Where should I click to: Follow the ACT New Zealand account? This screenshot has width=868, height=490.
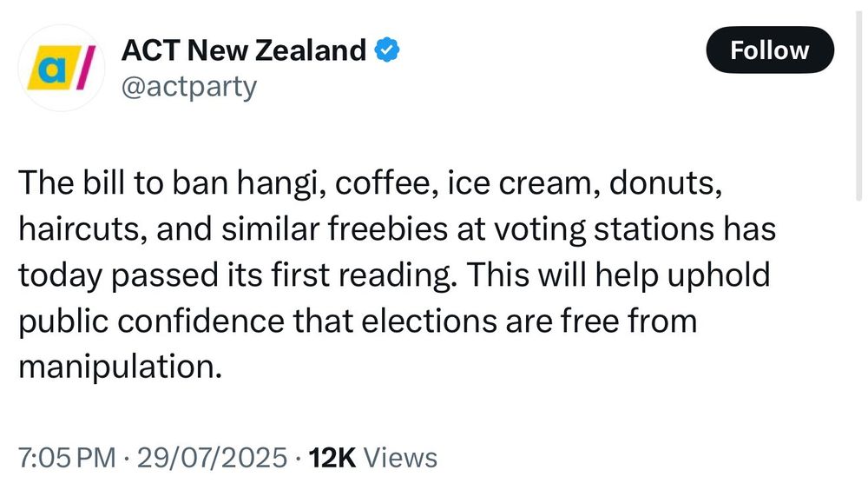(x=769, y=50)
